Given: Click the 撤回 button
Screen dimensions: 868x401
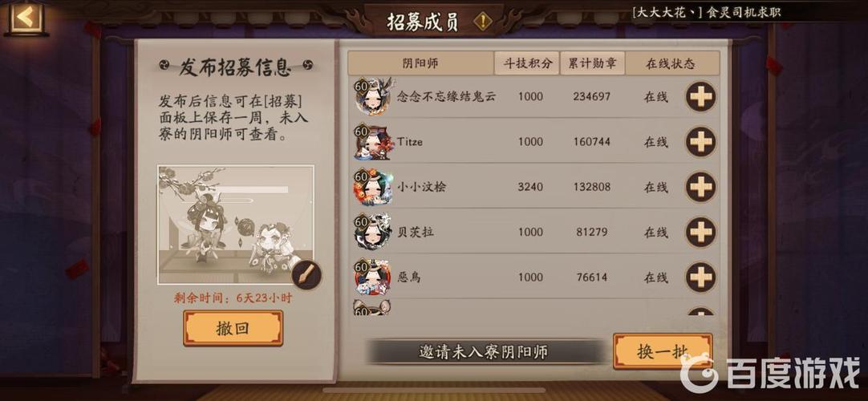Looking at the screenshot, I should (233, 328).
